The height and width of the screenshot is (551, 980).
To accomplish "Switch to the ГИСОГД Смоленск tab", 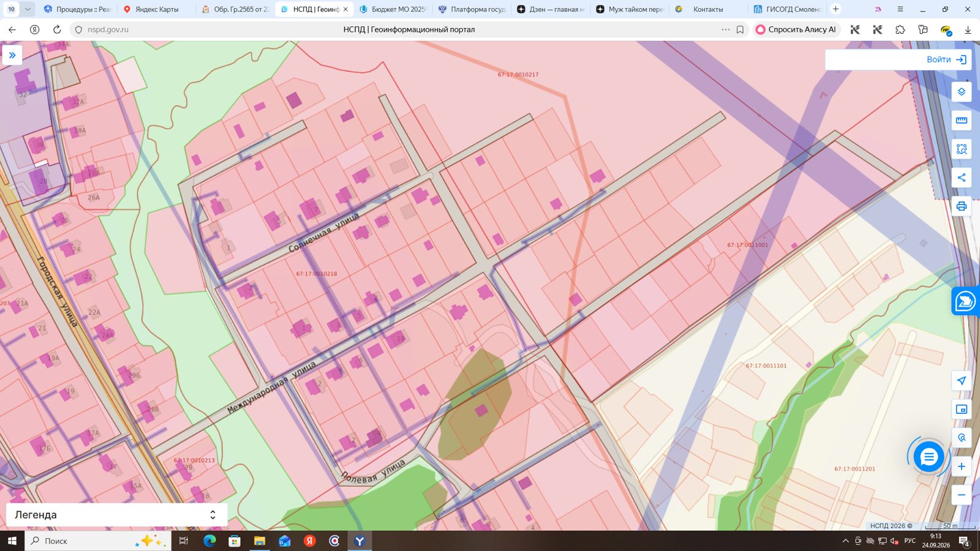I will 788,9.
